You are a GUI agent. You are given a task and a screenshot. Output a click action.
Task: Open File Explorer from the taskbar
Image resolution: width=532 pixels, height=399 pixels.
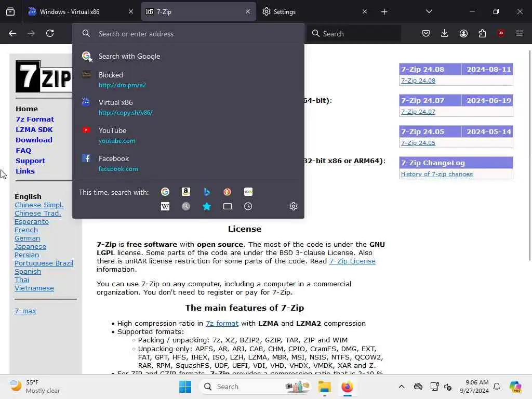click(324, 387)
